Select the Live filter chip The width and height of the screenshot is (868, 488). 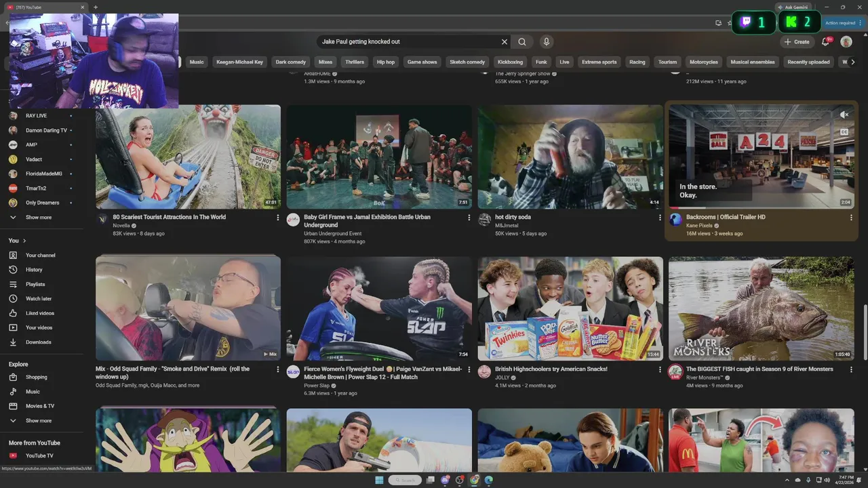click(564, 62)
